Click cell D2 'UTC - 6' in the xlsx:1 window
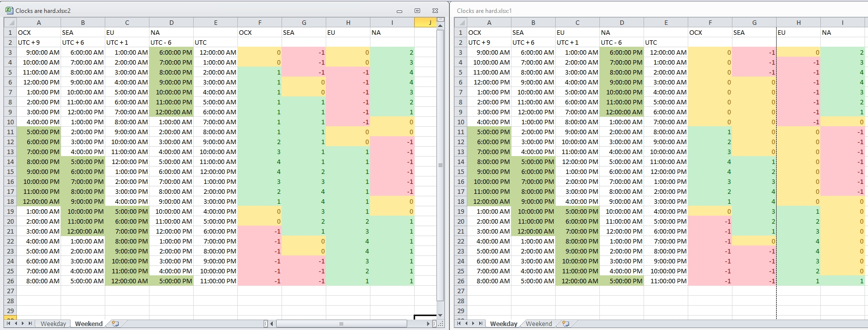Screen dimensions: 868x330 (622, 42)
